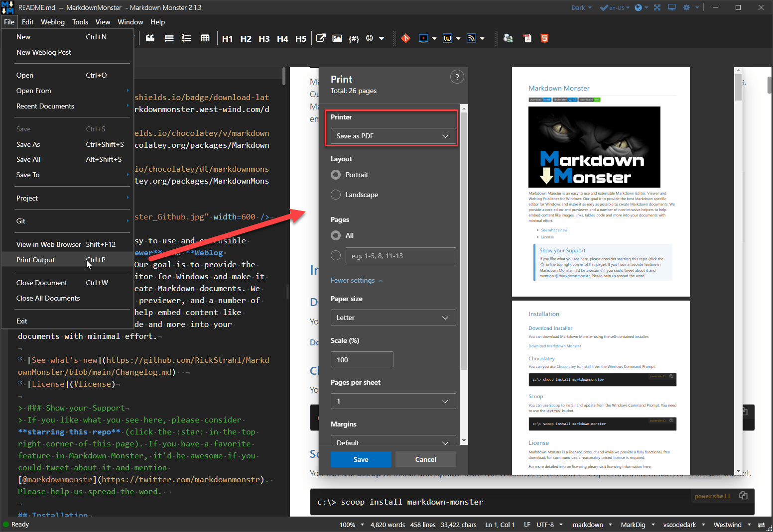Apply H3 heading from toolbar

264,39
